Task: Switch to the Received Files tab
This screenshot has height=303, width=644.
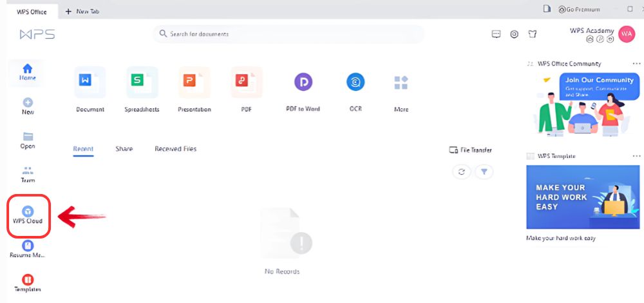Action: click(x=175, y=149)
